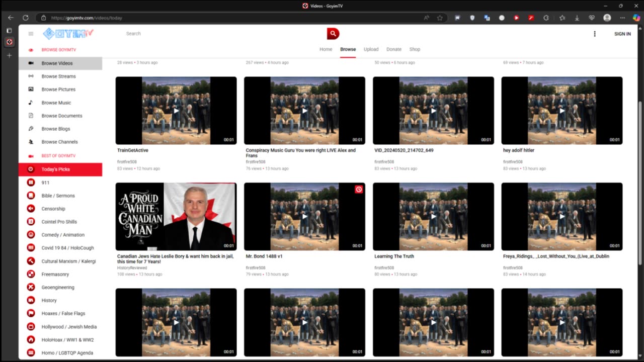Click the Browse Documents file icon
This screenshot has width=644, height=362.
point(31,116)
